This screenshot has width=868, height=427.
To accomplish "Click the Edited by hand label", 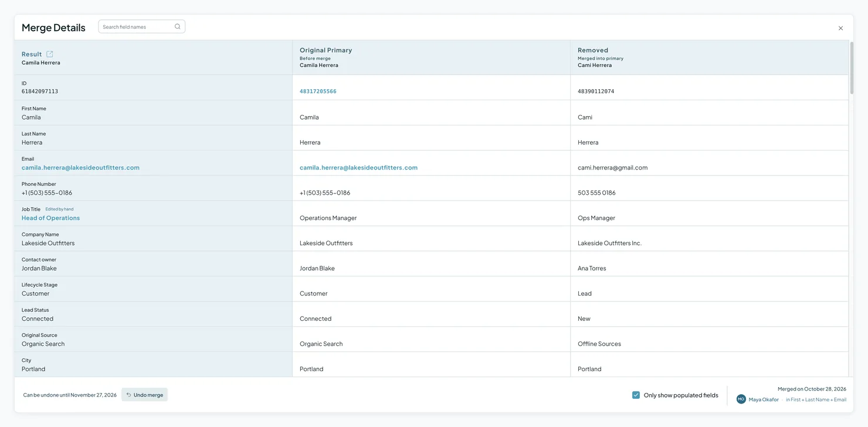I will point(59,209).
